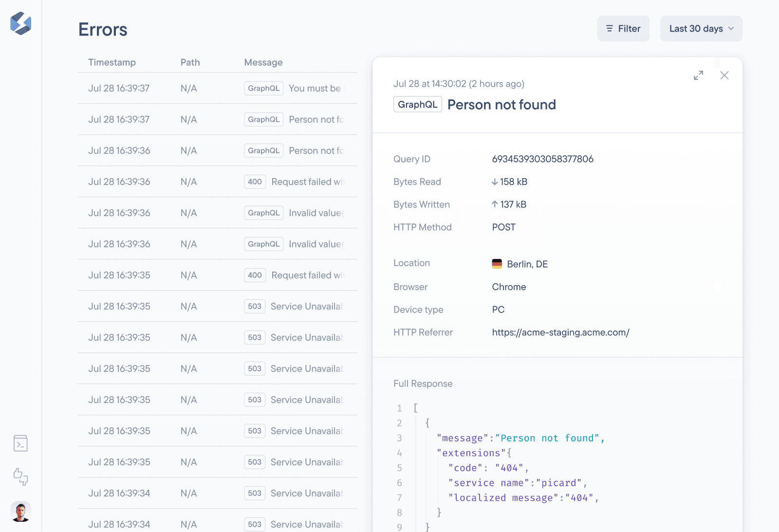This screenshot has width=779, height=532.
Task: Click the Filter button
Action: 623,29
